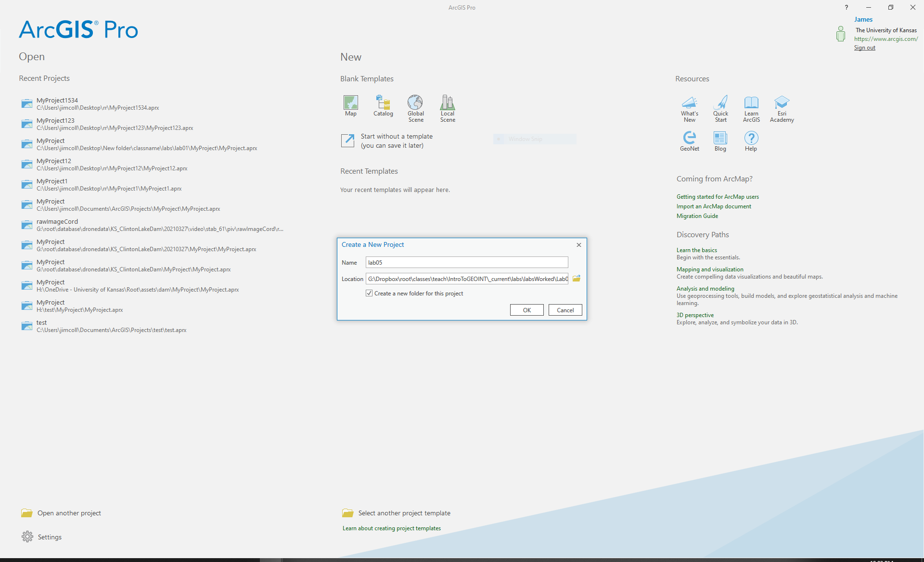Open MyProject in 20210327 KS_ClintonLakeDam folder
The height and width of the screenshot is (562, 924).
[x=146, y=245]
